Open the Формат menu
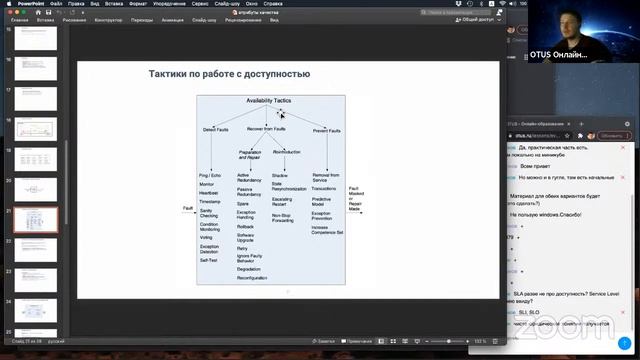Viewport: 640px width, 360px height. pyautogui.click(x=138, y=4)
